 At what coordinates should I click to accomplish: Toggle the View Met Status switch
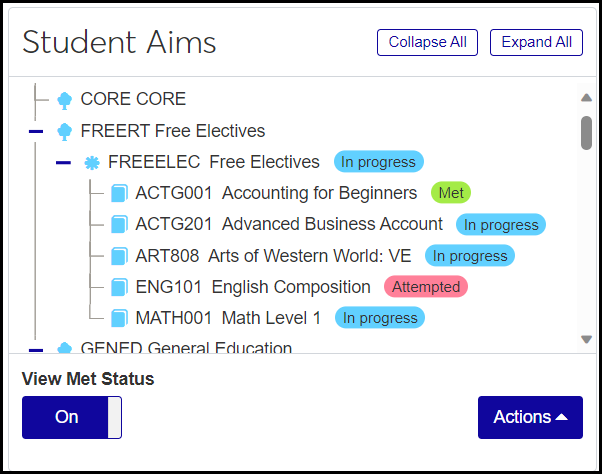click(72, 417)
